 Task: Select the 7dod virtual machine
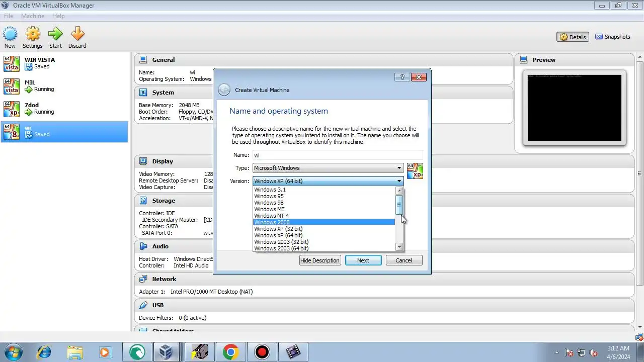pos(64,109)
